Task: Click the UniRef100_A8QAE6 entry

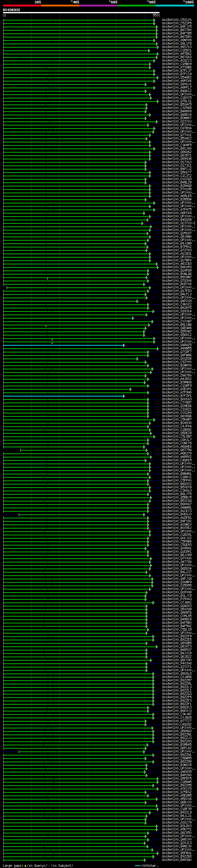Action: click(177, 447)
